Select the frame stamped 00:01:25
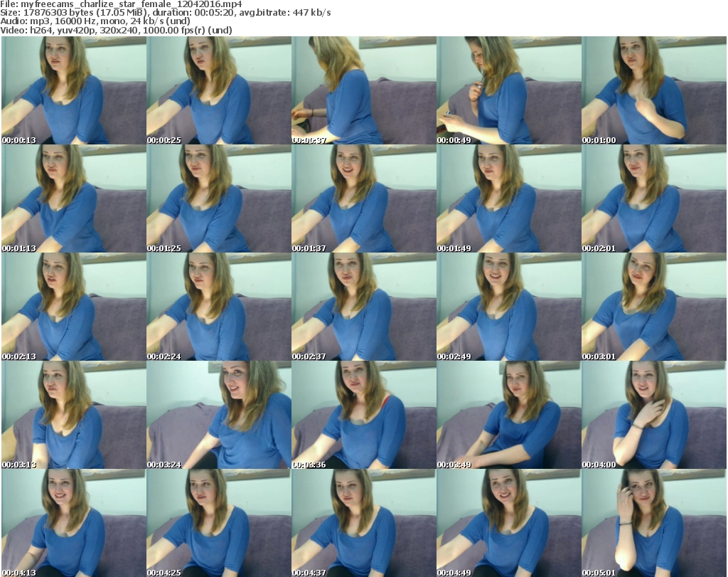 point(219,198)
